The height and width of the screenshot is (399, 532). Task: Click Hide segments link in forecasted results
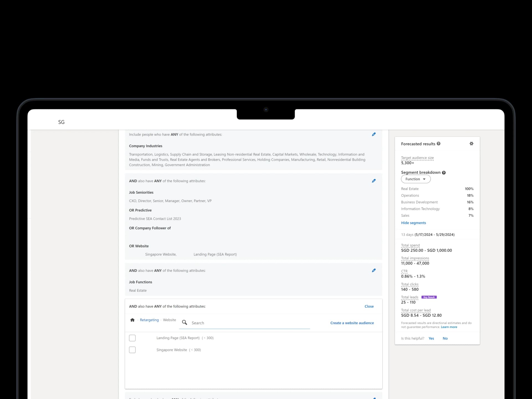(413, 222)
